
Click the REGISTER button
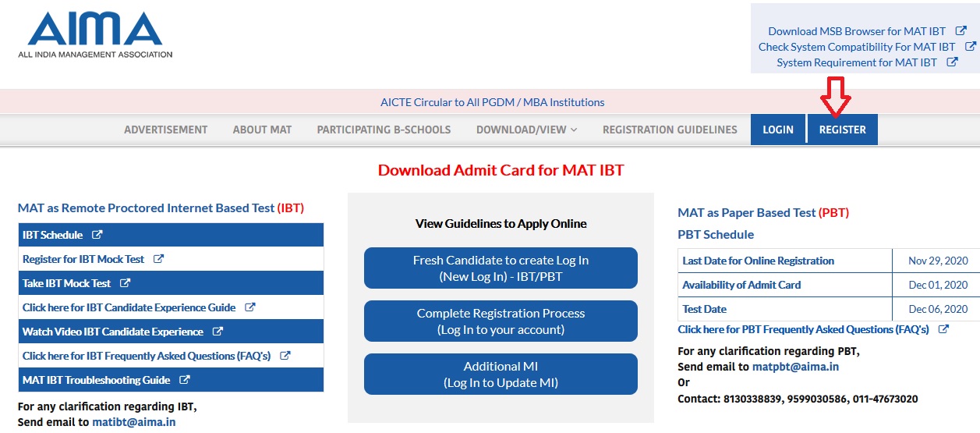pos(843,130)
